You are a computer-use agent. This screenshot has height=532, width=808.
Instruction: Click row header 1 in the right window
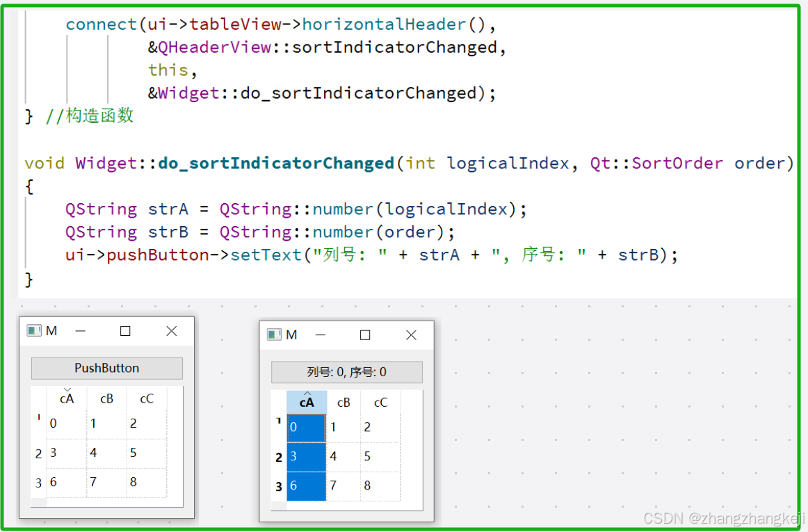[x=279, y=428]
